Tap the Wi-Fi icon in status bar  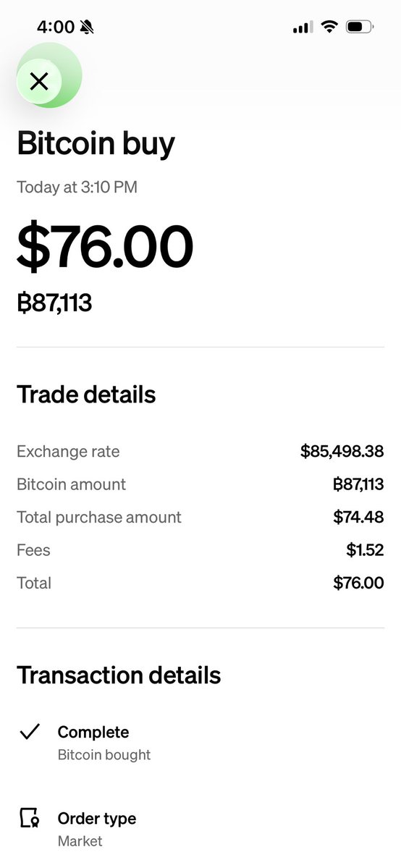point(330,26)
